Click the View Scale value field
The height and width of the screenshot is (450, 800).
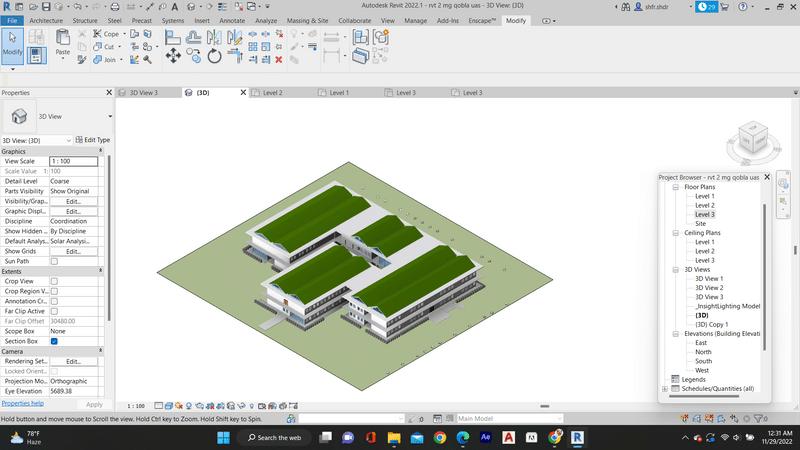tap(74, 161)
